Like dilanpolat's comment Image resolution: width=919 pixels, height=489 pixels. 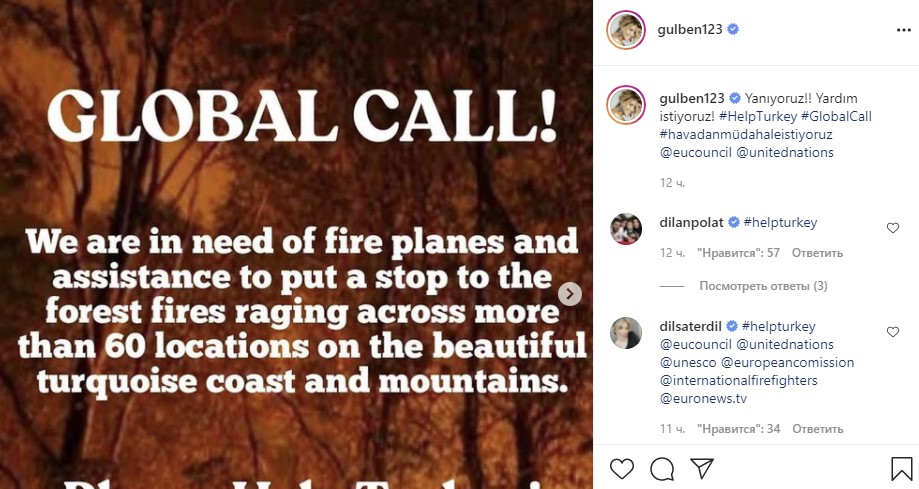pos(893,228)
